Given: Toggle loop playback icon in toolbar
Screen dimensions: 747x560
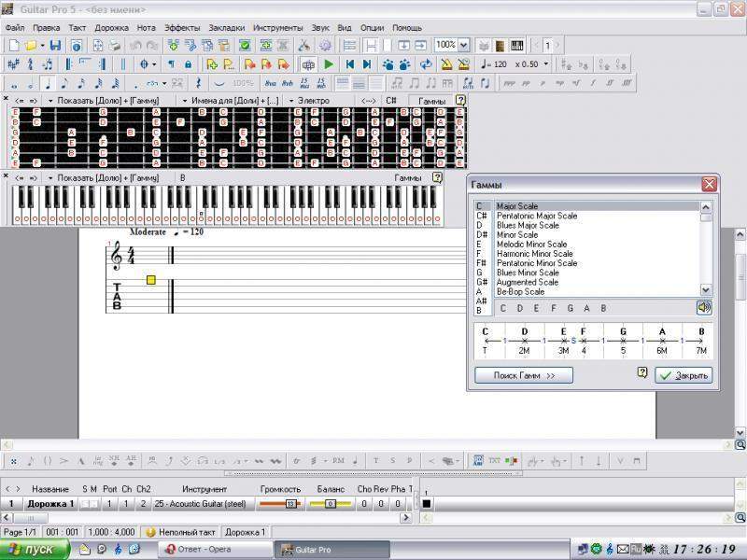Looking at the screenshot, I should click(x=426, y=64).
